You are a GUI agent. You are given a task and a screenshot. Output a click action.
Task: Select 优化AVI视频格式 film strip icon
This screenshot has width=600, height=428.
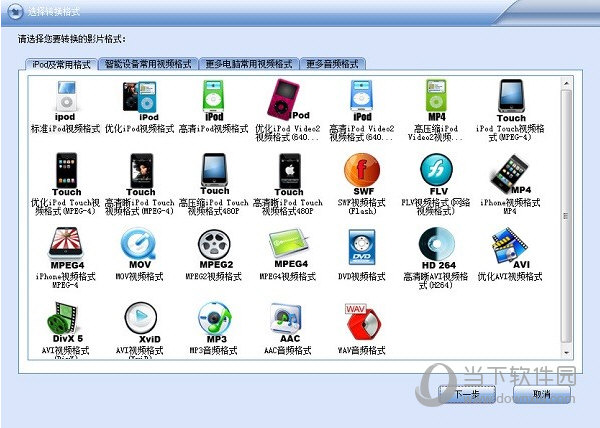(x=509, y=246)
